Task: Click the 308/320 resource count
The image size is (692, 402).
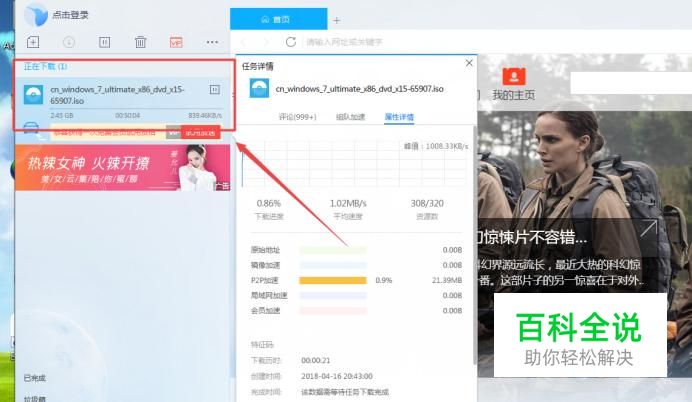Action: pyautogui.click(x=427, y=203)
